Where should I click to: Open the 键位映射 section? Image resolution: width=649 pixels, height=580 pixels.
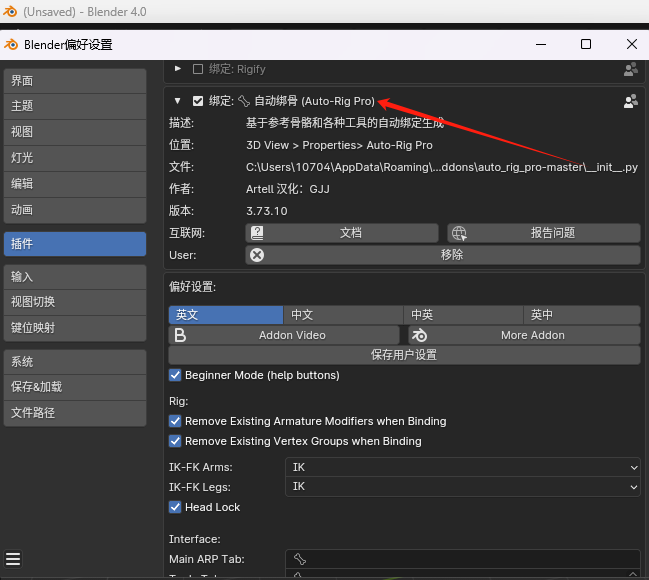coord(75,328)
